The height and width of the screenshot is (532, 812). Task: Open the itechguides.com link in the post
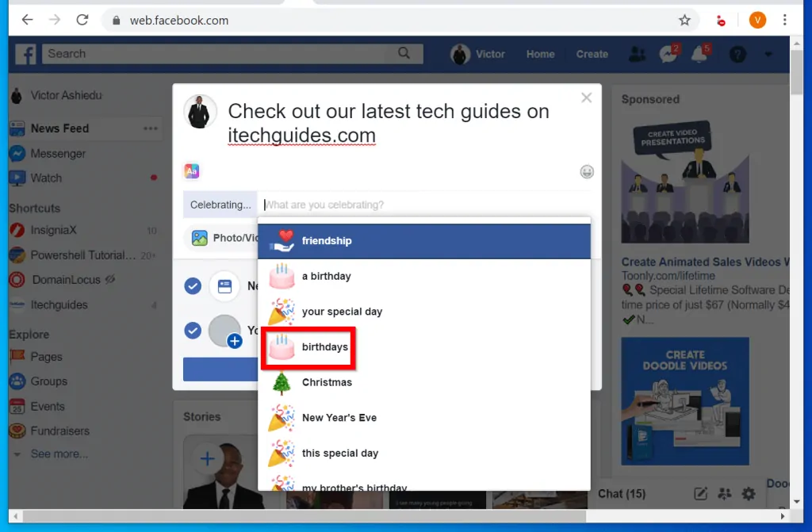301,136
